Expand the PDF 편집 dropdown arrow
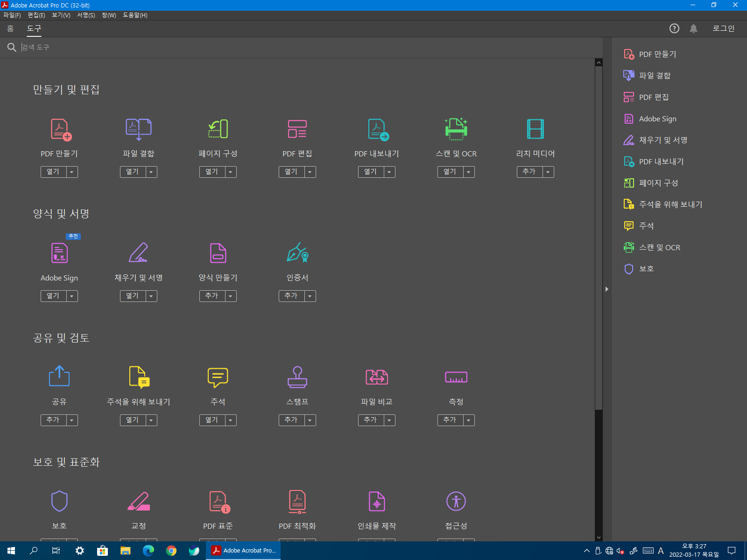This screenshot has height=560, width=747. [310, 172]
